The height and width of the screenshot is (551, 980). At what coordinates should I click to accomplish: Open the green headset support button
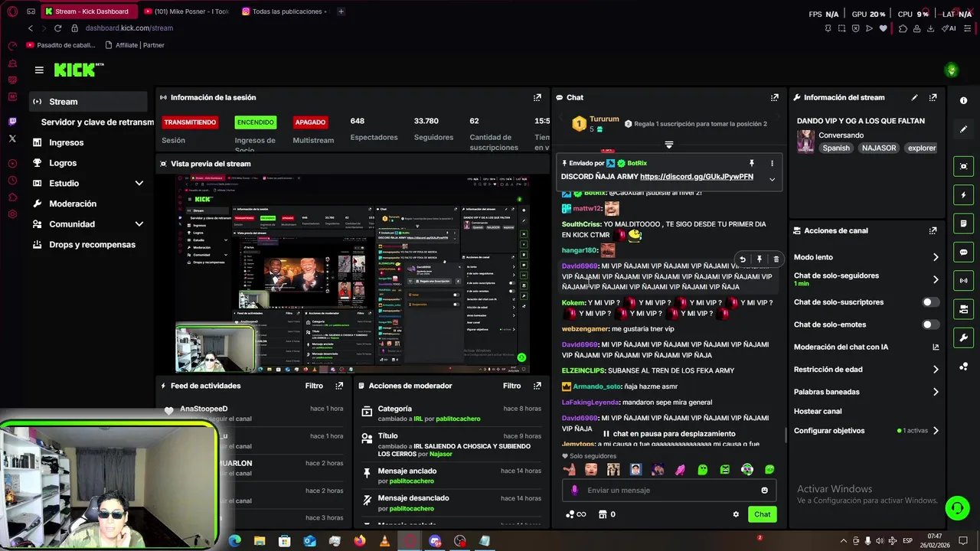[x=956, y=507]
